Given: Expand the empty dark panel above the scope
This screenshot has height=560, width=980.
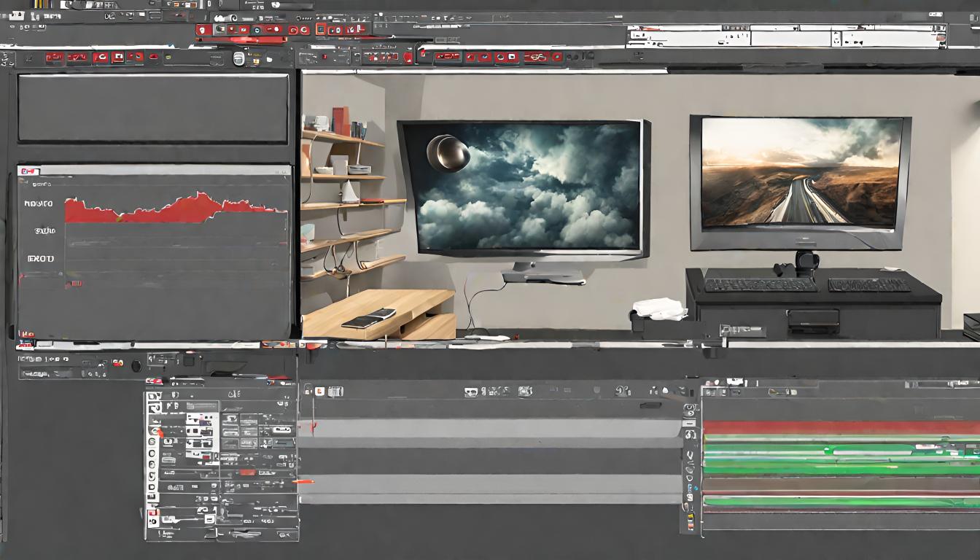Looking at the screenshot, I should pyautogui.click(x=153, y=109).
